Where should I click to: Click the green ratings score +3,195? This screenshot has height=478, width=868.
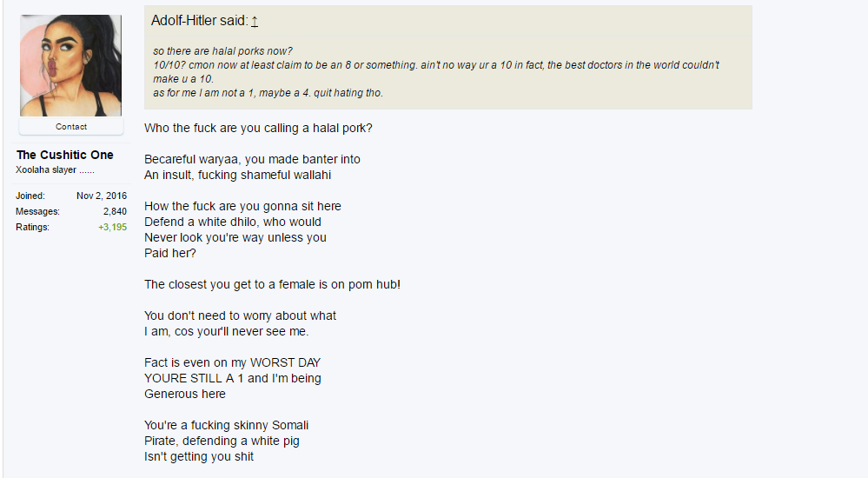112,227
